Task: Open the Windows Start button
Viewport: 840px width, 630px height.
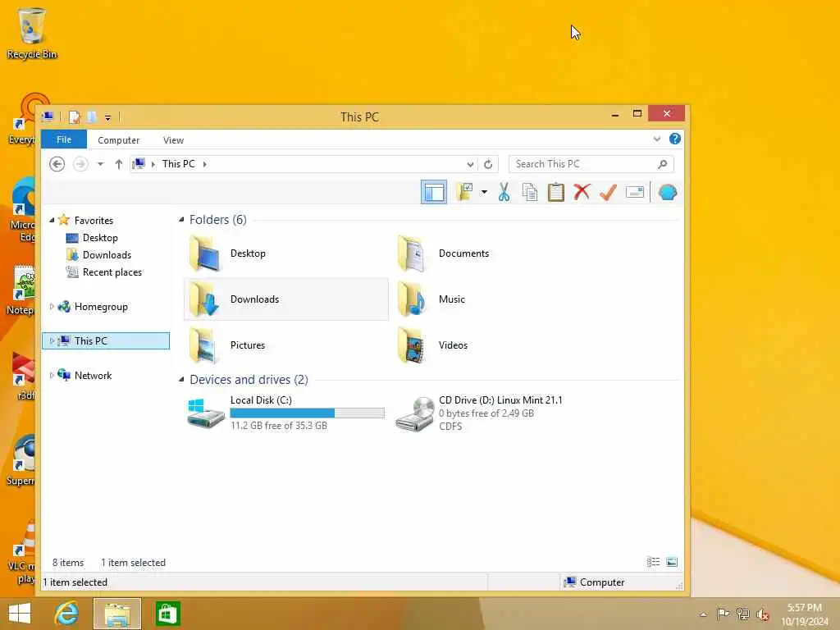Action: (20, 614)
